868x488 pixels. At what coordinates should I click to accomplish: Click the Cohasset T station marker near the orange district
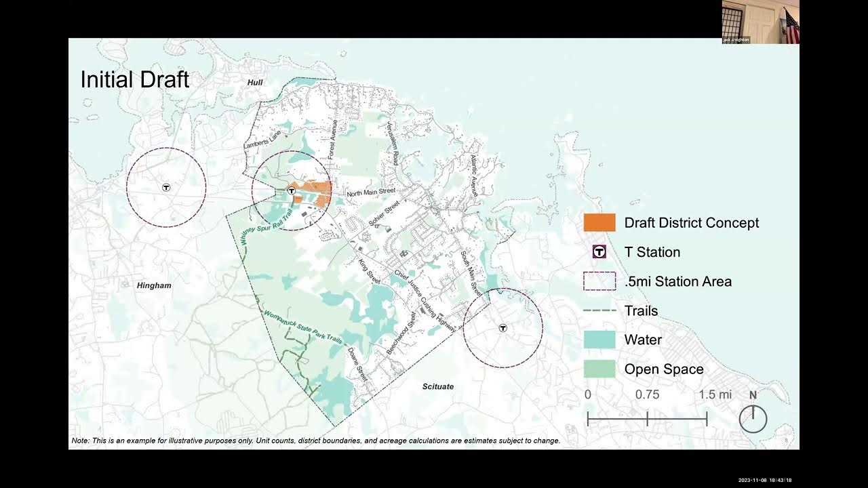[x=292, y=191]
